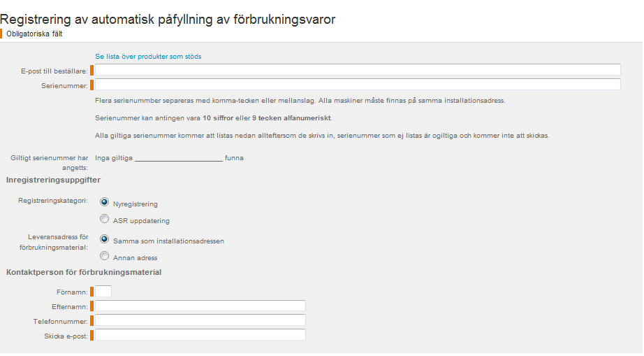Focus the 'Skicka e-post' input field
Image resolution: width=644 pixels, height=356 pixels.
point(200,335)
